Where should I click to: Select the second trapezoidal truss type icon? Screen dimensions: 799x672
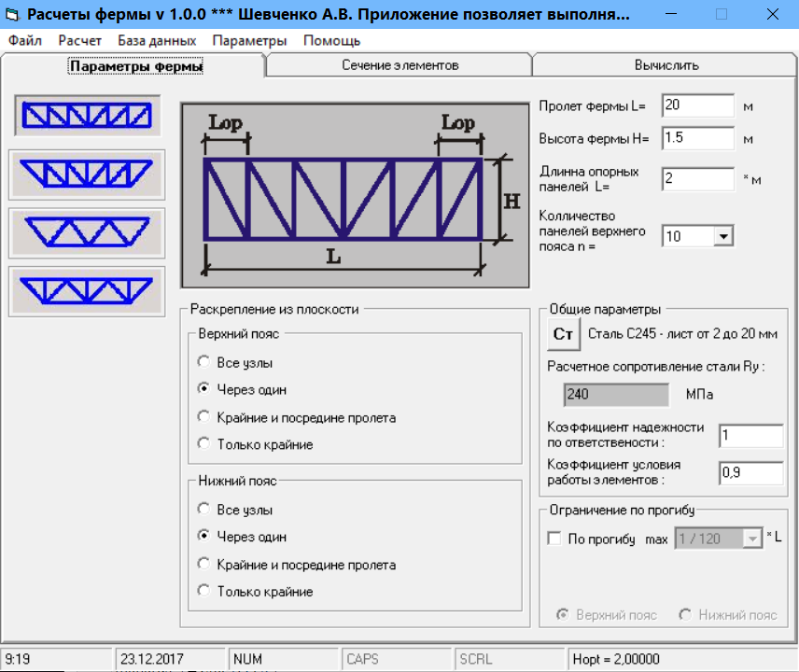tap(87, 174)
